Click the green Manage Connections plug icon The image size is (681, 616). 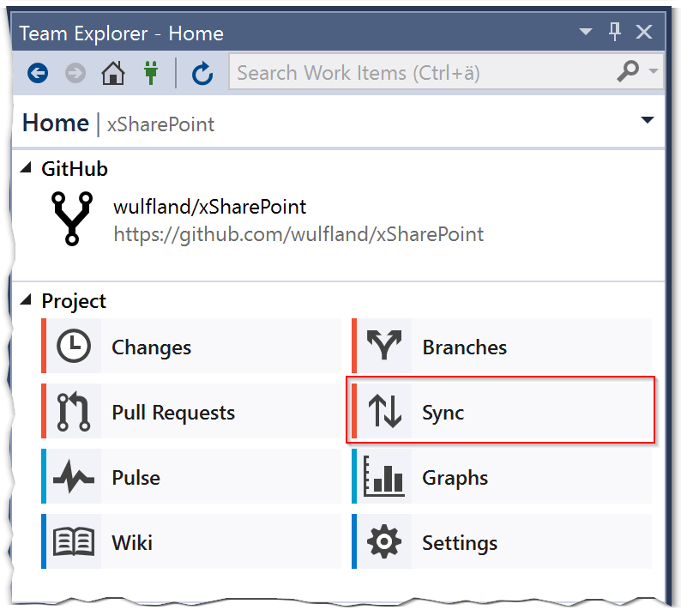coord(151,74)
